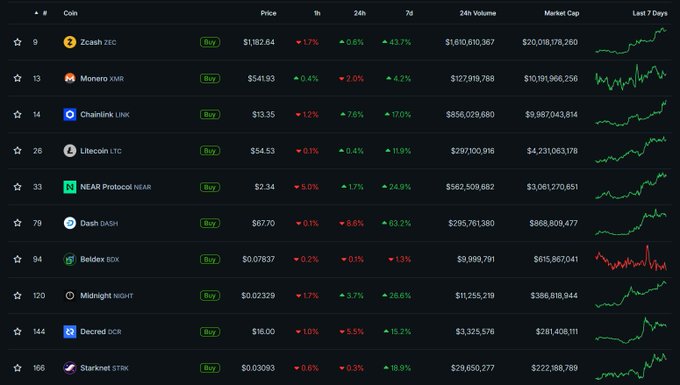Open the Decred coin logo
Image resolution: width=680 pixels, height=385 pixels.
[70, 332]
